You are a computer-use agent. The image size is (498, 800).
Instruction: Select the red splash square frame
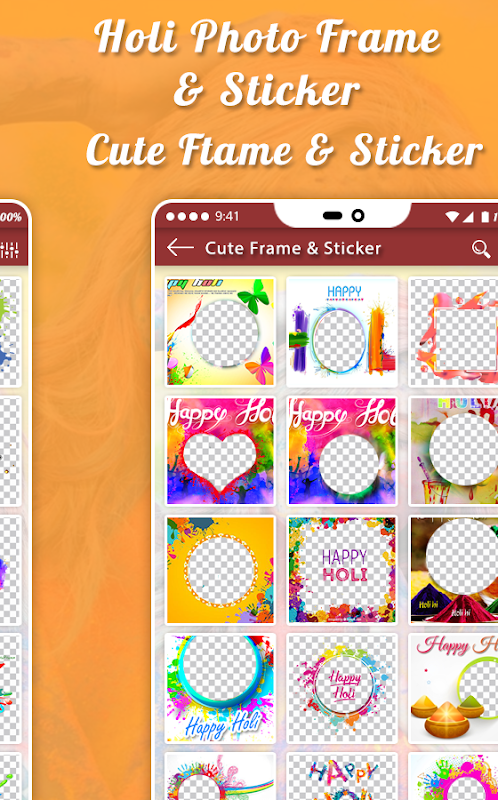pos(454,332)
